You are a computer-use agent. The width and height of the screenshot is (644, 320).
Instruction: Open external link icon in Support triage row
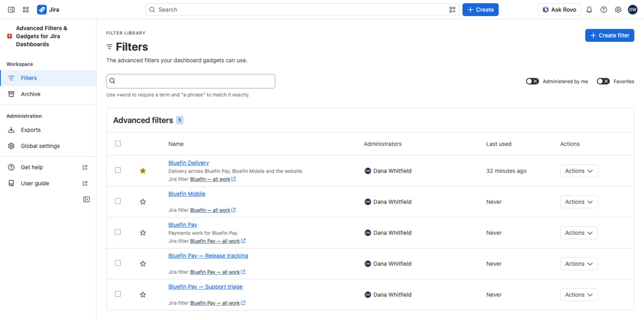(x=243, y=303)
